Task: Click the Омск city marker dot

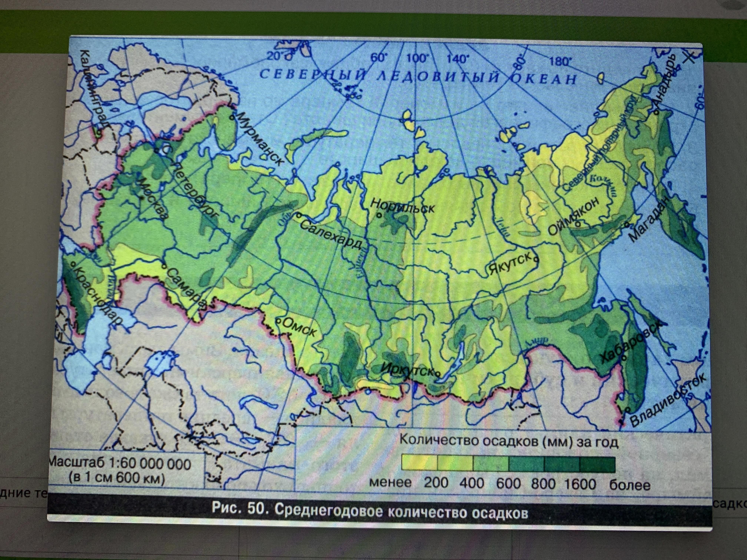Action: (x=279, y=321)
